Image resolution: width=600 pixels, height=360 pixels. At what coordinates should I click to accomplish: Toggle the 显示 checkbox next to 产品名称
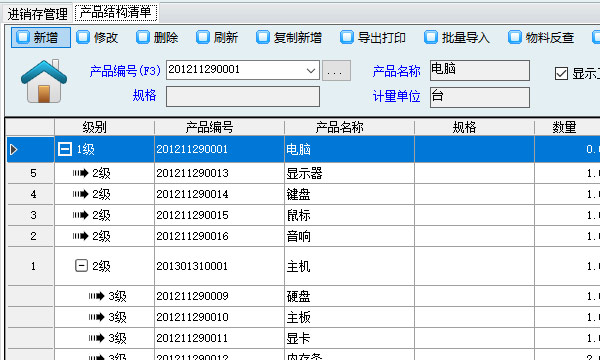click(x=561, y=73)
